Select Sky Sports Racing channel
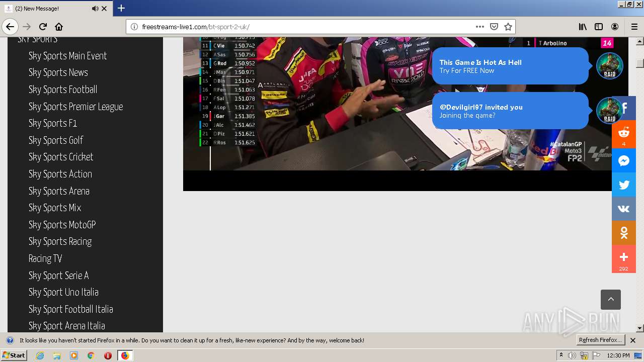Screen dimensions: 644x362 coord(60,241)
